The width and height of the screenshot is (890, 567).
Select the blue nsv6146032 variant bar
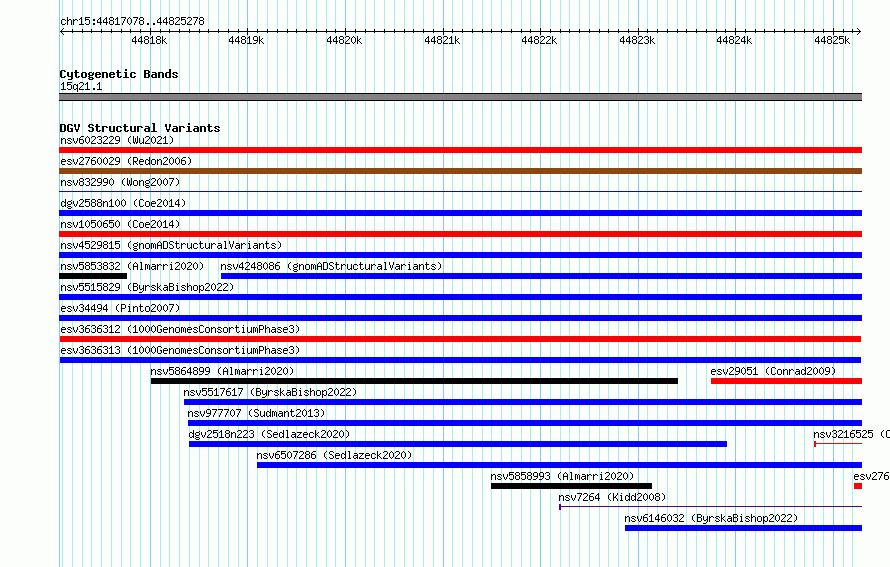(744, 528)
